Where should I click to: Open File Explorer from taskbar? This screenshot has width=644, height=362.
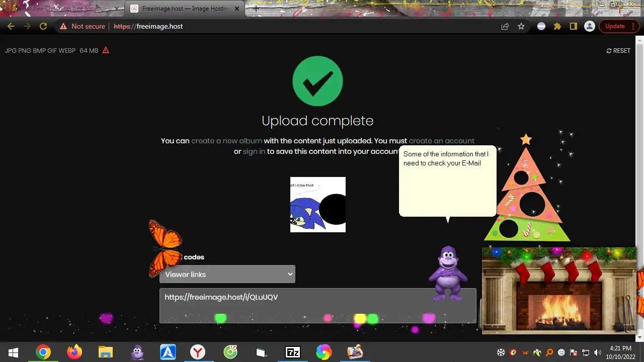click(106, 352)
